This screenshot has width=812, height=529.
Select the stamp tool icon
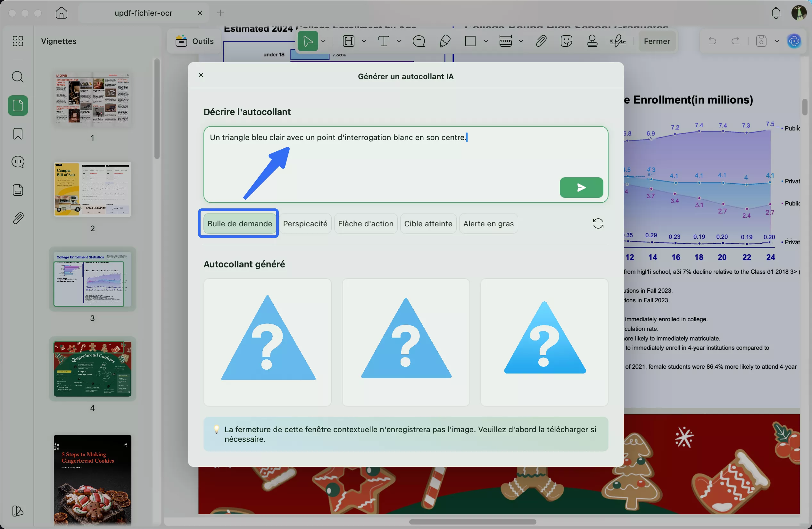[x=592, y=41]
